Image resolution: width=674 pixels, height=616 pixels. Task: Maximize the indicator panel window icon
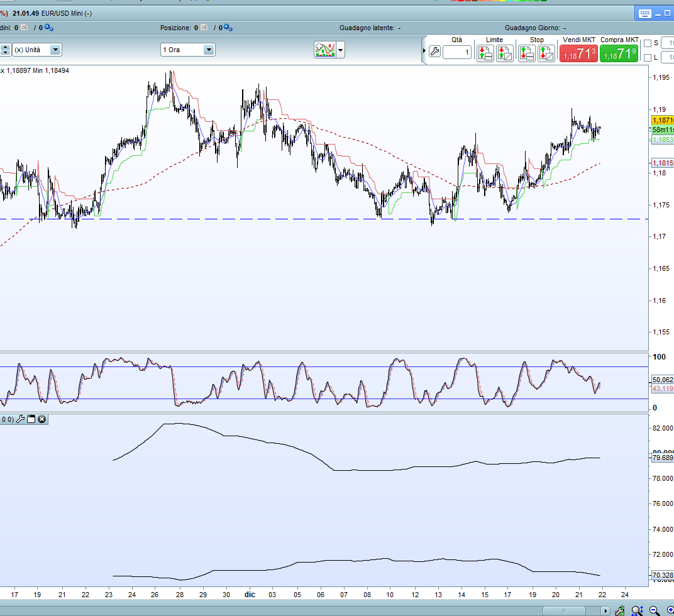coord(31,419)
